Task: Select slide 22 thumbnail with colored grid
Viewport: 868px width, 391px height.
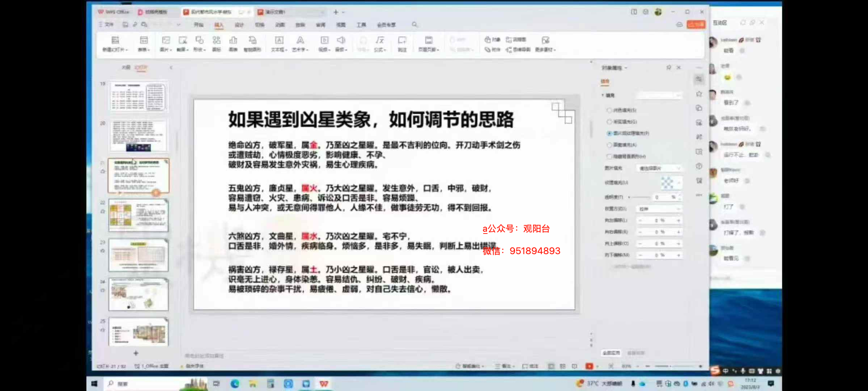Action: (x=139, y=215)
